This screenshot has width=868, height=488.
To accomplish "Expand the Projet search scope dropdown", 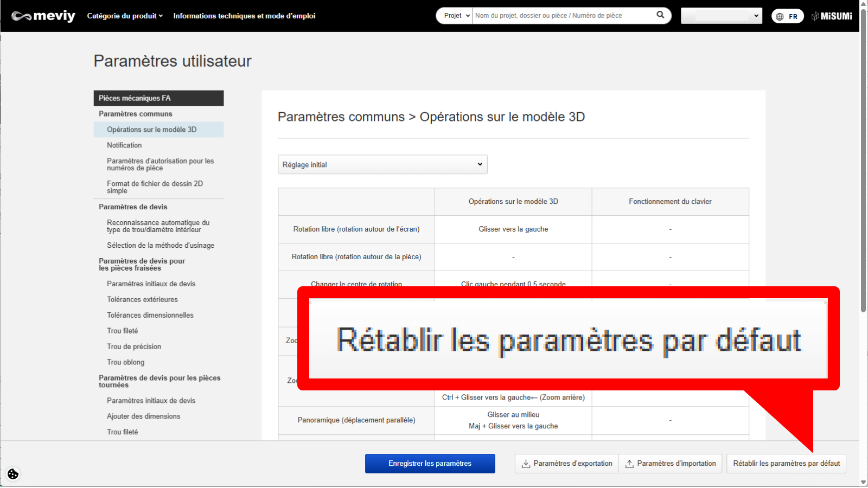I will (x=455, y=16).
